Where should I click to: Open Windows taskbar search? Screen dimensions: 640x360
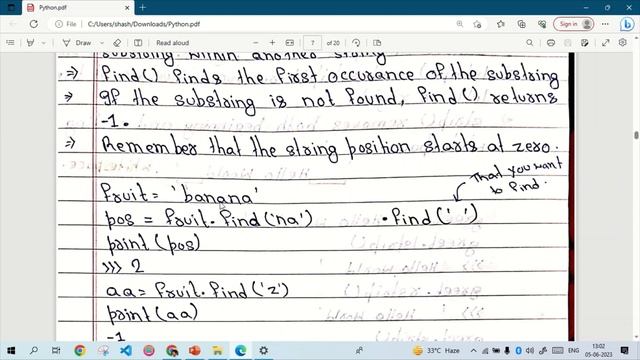34,350
